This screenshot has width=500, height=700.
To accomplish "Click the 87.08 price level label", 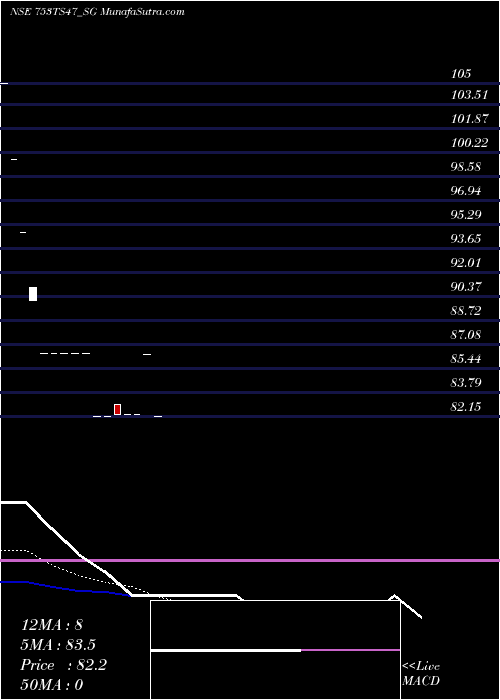I will pos(466,335).
